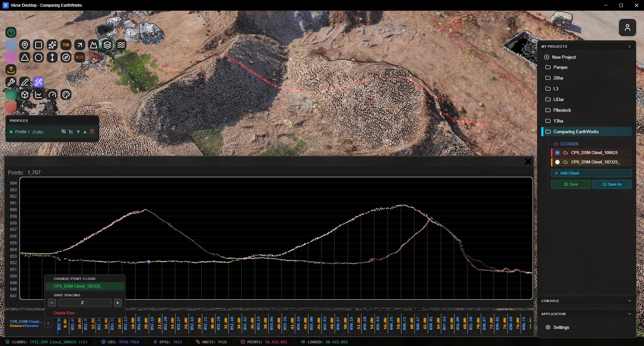Select the location pin marker tool

(x=25, y=45)
